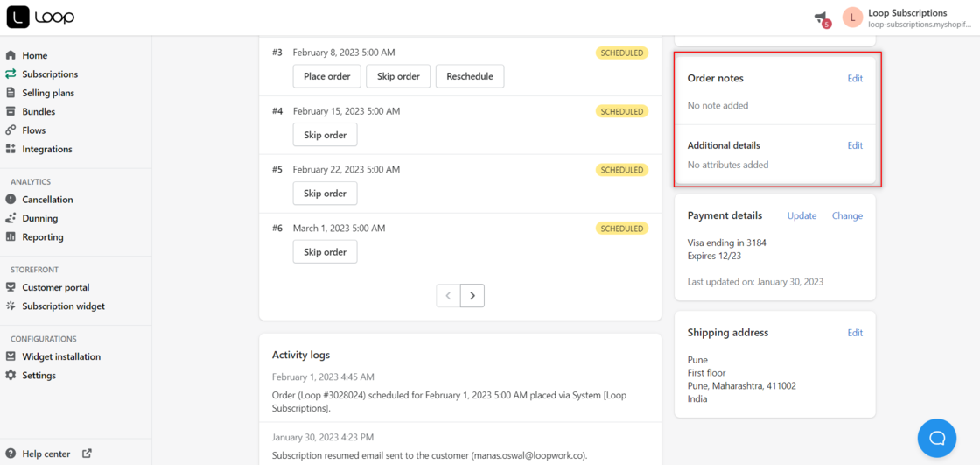Click the Home sidebar icon
The height and width of the screenshot is (465, 980).
[10, 55]
